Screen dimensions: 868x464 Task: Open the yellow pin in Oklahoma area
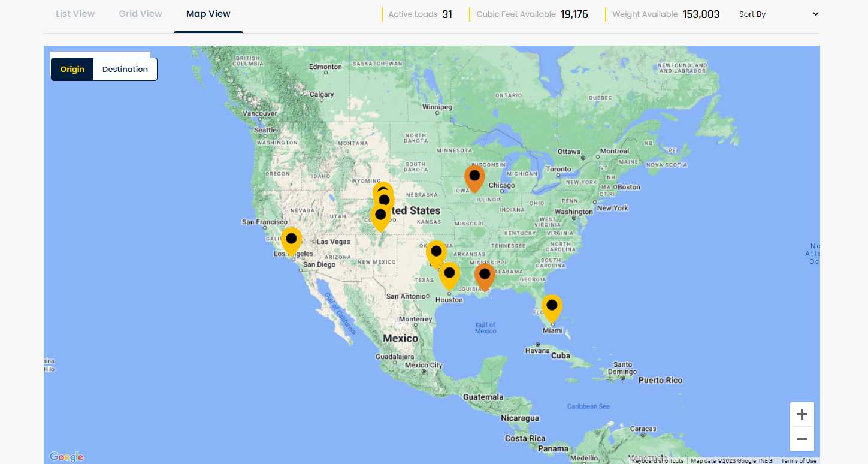coord(436,254)
